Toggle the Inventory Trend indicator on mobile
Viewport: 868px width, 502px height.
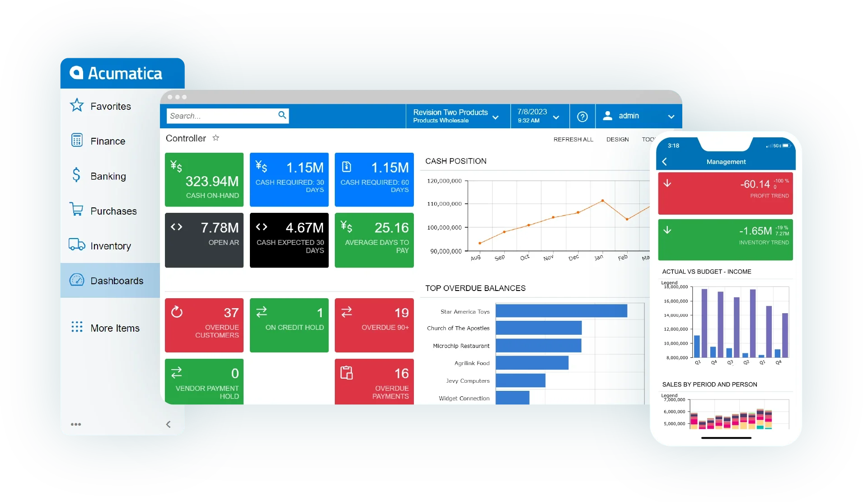tap(727, 233)
